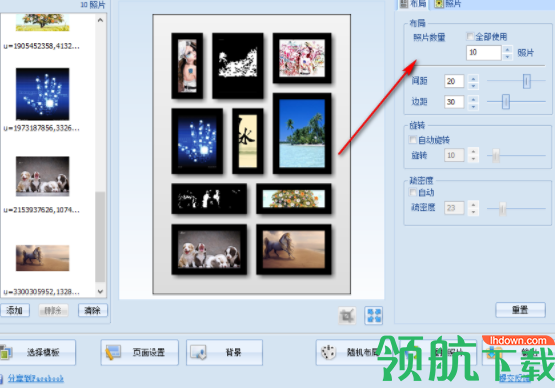
Task: Click the photo list scroll-down arrow
Action: [101, 291]
